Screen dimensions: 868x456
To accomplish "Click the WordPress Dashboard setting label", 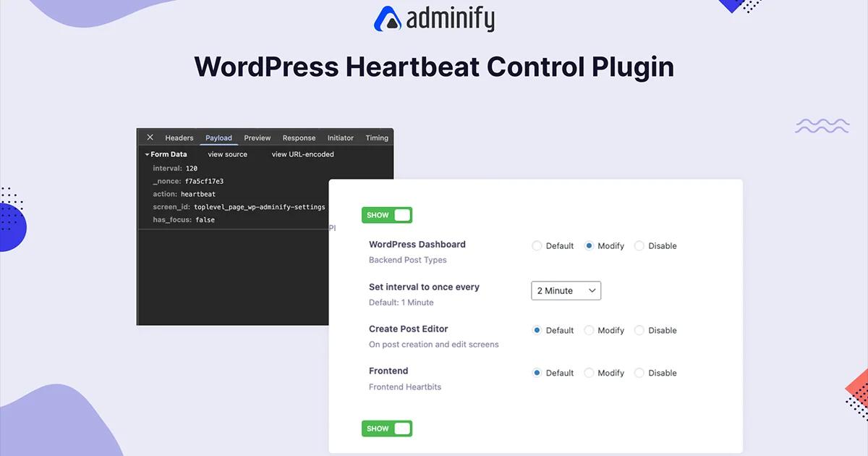I will 417,245.
